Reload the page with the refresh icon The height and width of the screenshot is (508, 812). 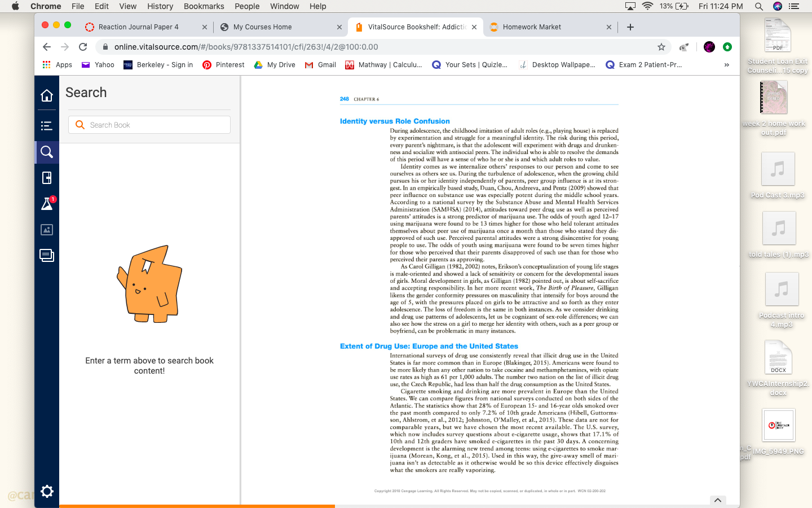click(x=83, y=47)
